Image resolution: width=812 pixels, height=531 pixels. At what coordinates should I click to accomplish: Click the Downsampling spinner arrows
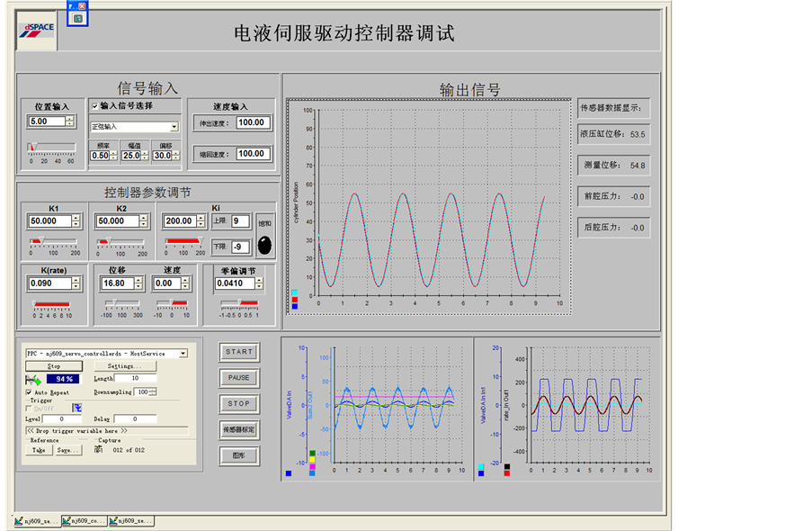pos(153,392)
